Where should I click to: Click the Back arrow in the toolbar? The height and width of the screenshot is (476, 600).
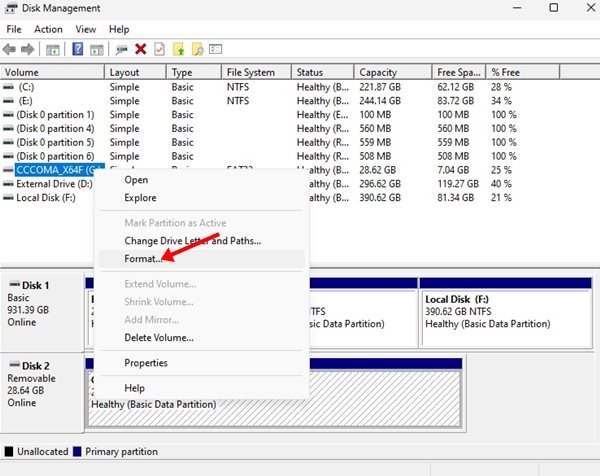point(11,48)
